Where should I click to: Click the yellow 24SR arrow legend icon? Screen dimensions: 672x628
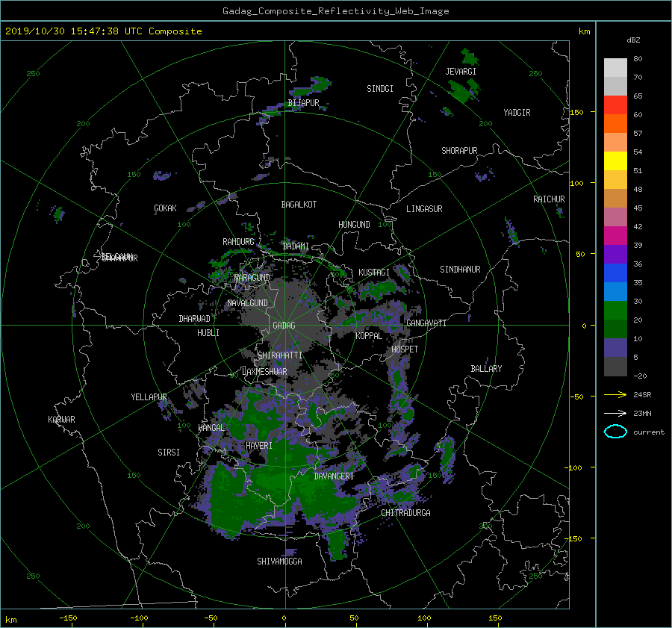click(x=615, y=395)
